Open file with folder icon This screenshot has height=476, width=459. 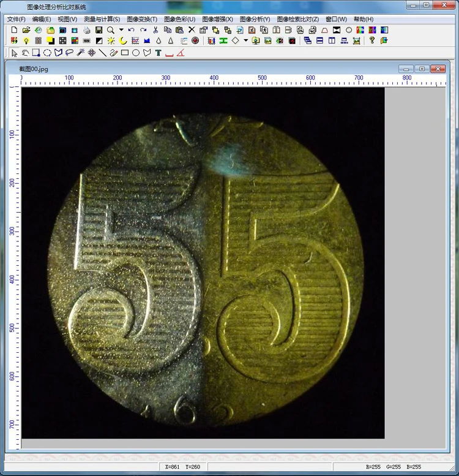[x=26, y=30]
